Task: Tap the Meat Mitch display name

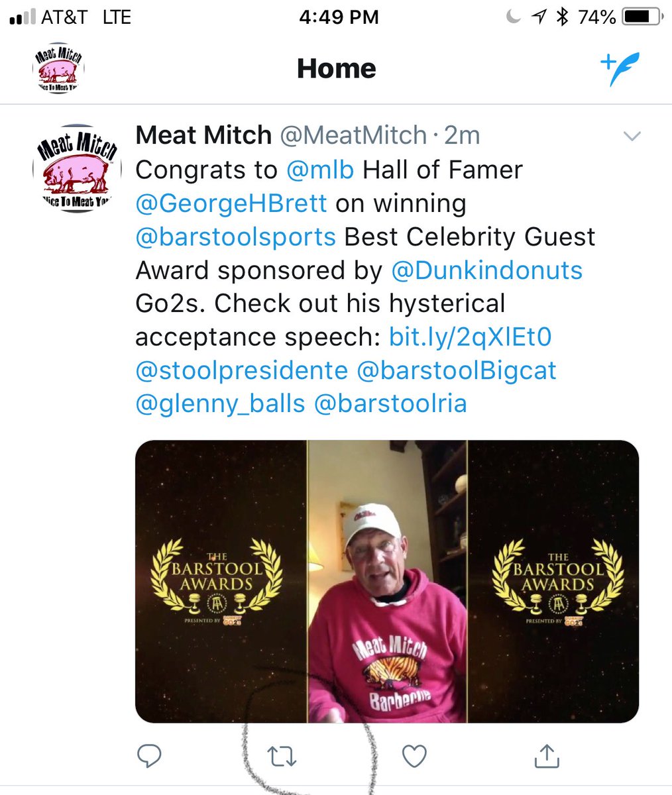Action: 203,135
